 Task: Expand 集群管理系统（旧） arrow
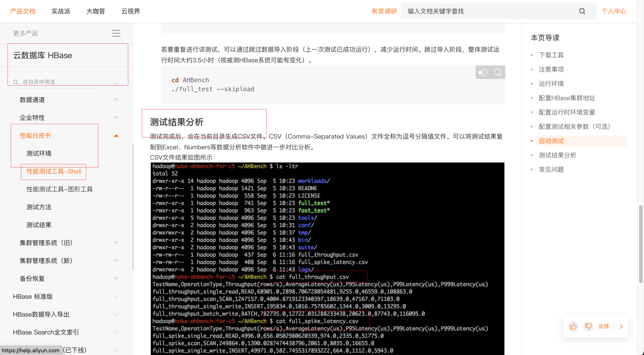(x=116, y=243)
